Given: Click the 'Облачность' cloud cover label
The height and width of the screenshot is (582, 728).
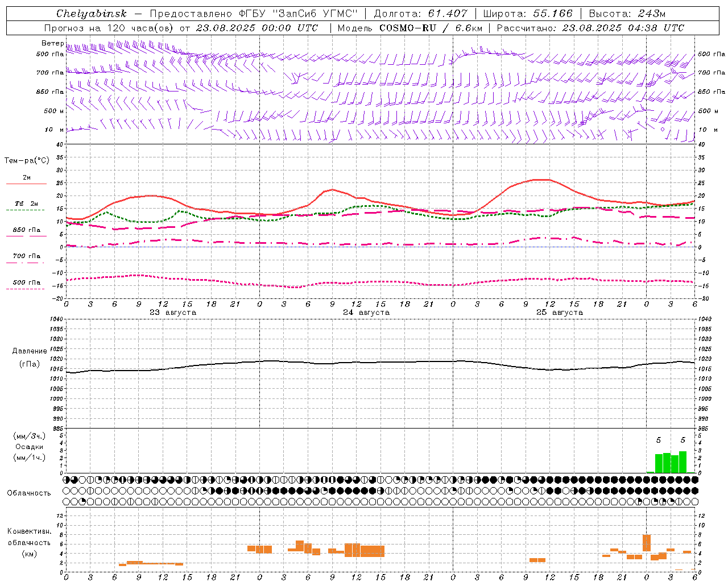Looking at the screenshot, I should point(29,493).
